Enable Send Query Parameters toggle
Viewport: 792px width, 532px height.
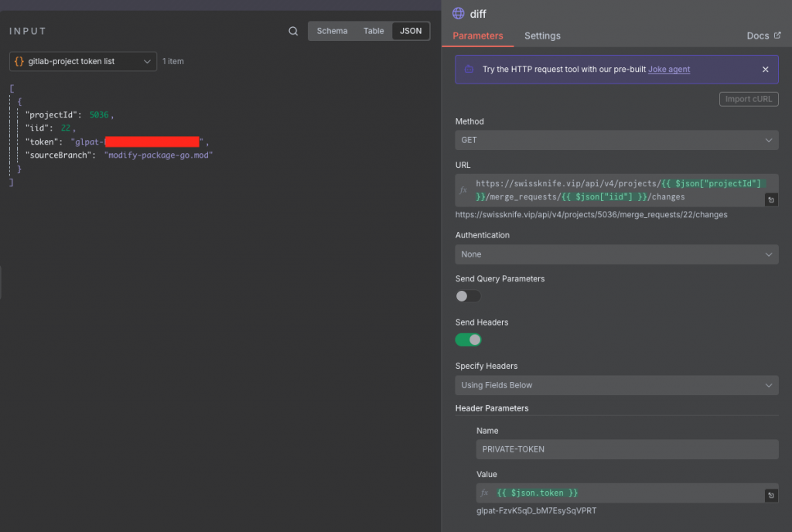tap(468, 296)
